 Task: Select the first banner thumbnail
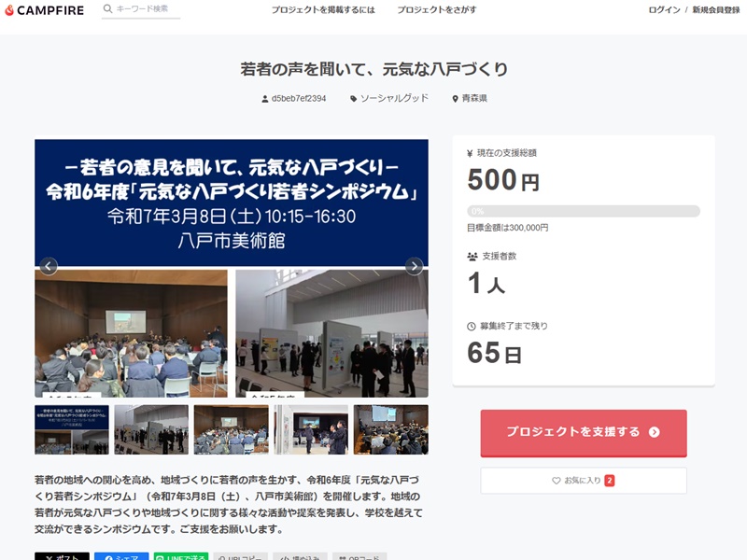tap(72, 429)
